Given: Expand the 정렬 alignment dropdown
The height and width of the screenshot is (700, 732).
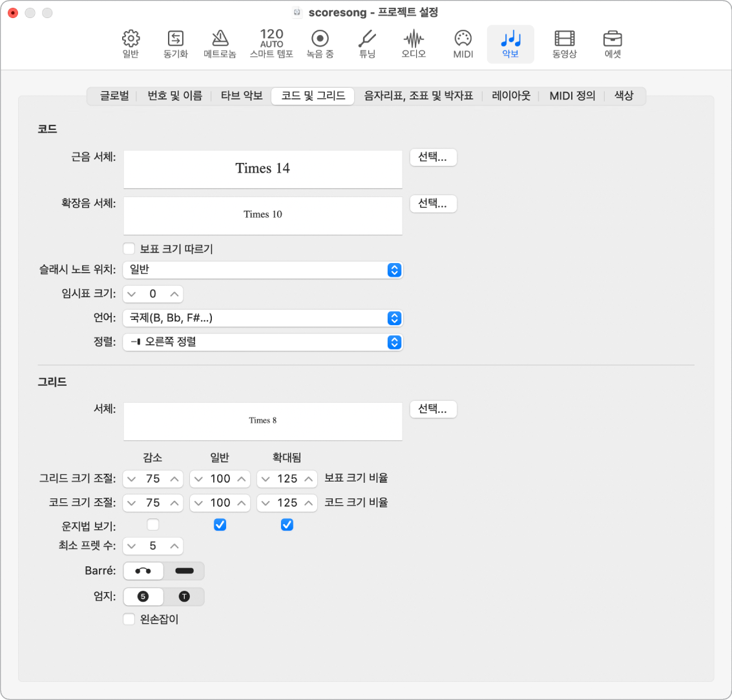Looking at the screenshot, I should [262, 343].
